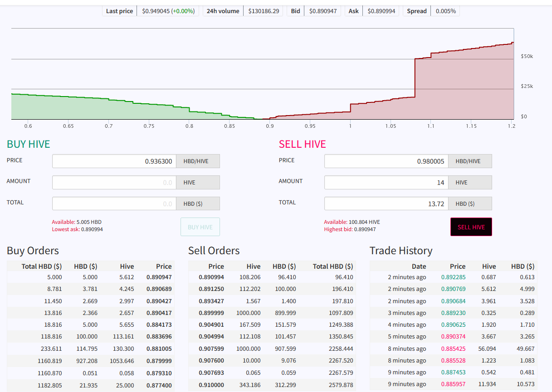The width and height of the screenshot is (552, 392).
Task: Select the Buy HIVE total HBD field
Action: point(114,203)
